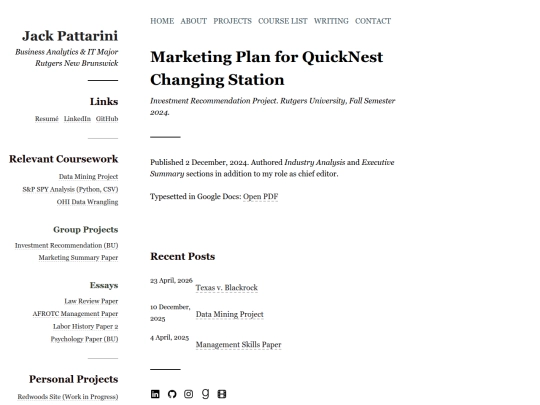Click the Personal Projects sidebar heading
This screenshot has height=405, width=540.
pyautogui.click(x=74, y=379)
